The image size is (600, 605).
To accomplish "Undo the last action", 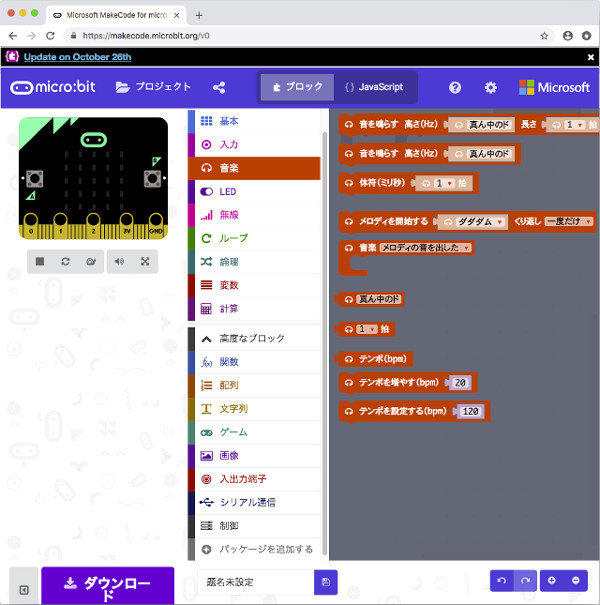I will (502, 580).
